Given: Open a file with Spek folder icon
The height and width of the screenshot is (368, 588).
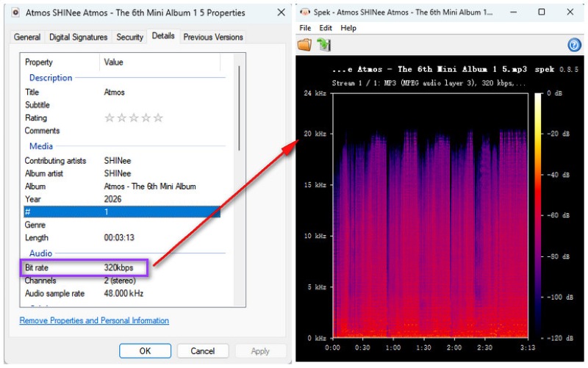Looking at the screenshot, I should [x=304, y=45].
